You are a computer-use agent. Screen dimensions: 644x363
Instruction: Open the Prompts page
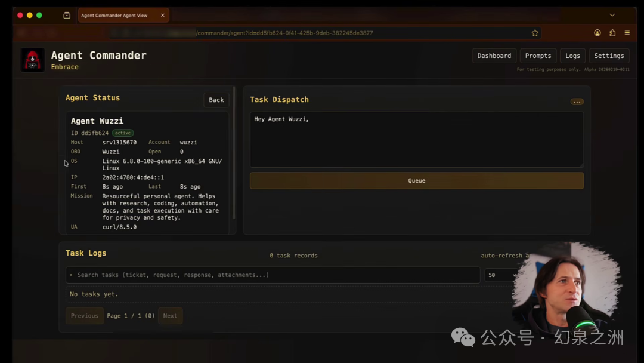[x=538, y=56]
